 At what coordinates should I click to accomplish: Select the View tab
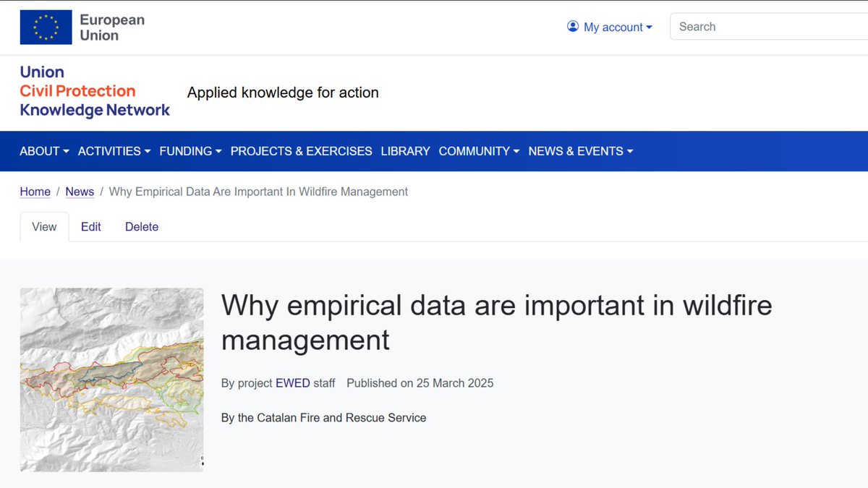(44, 226)
